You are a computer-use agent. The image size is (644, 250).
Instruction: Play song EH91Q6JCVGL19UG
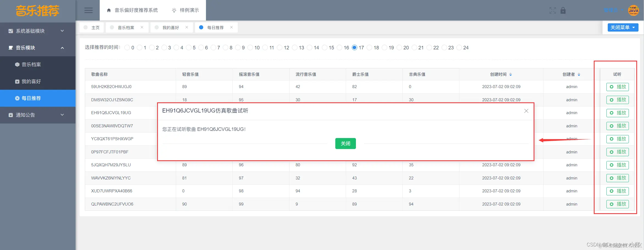(617, 113)
